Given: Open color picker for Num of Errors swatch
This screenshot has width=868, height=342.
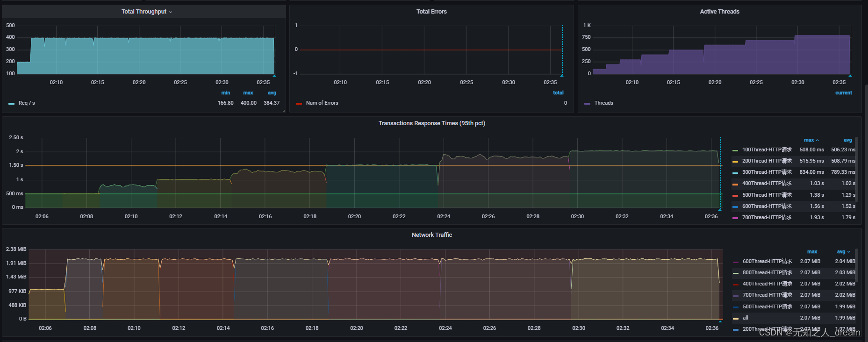Looking at the screenshot, I should [299, 104].
